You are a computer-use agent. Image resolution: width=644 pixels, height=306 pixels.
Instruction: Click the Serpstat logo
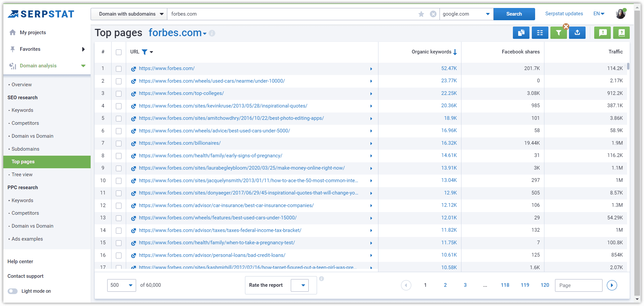(41, 14)
